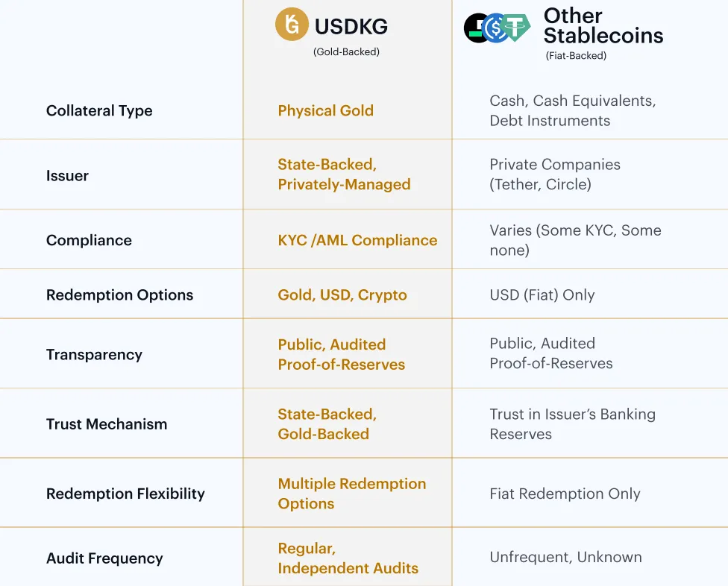The height and width of the screenshot is (586, 728).
Task: Click the gold USDKG coin logo
Action: point(292,25)
